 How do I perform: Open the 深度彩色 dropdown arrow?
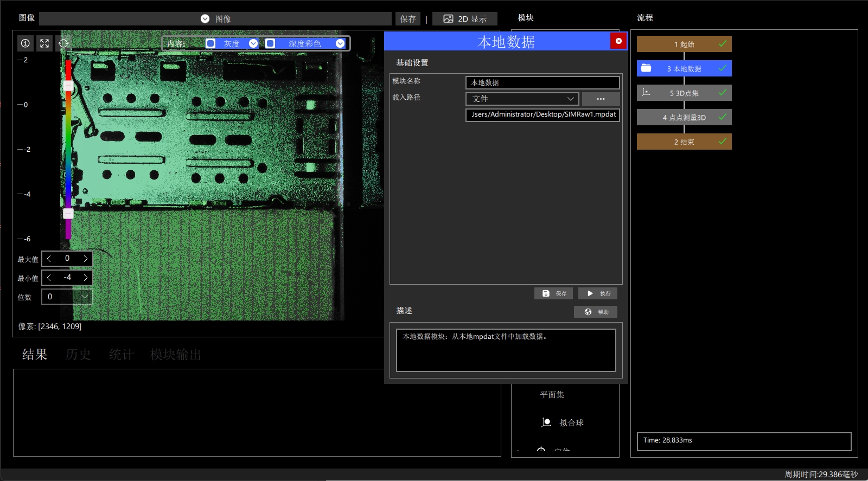coord(340,43)
